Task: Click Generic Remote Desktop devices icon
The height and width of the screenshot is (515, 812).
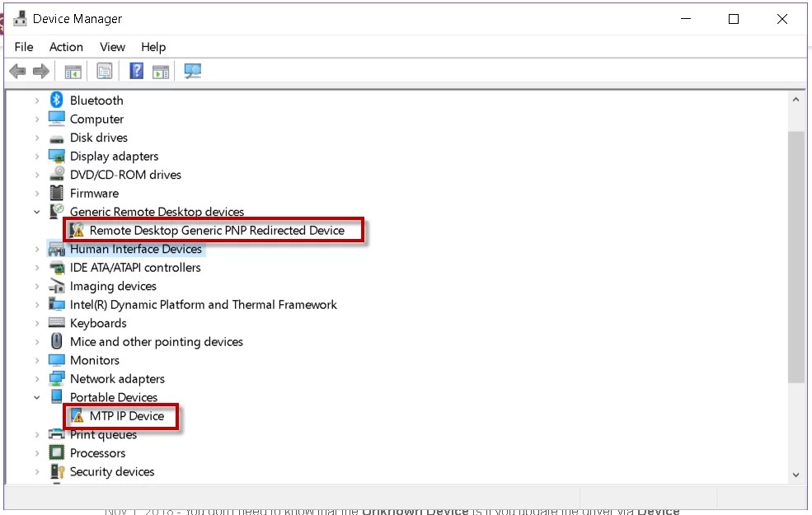Action: point(56,211)
